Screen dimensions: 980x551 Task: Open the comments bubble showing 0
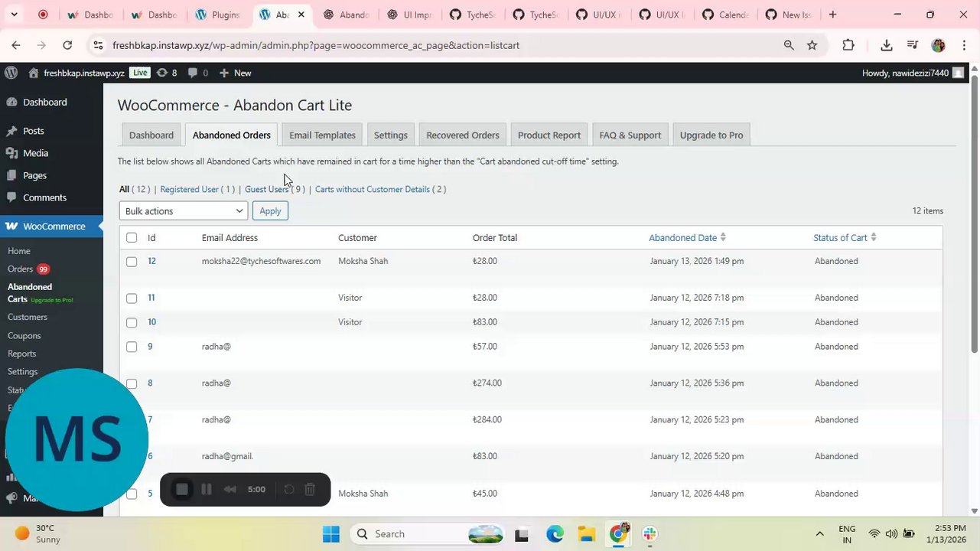click(197, 73)
